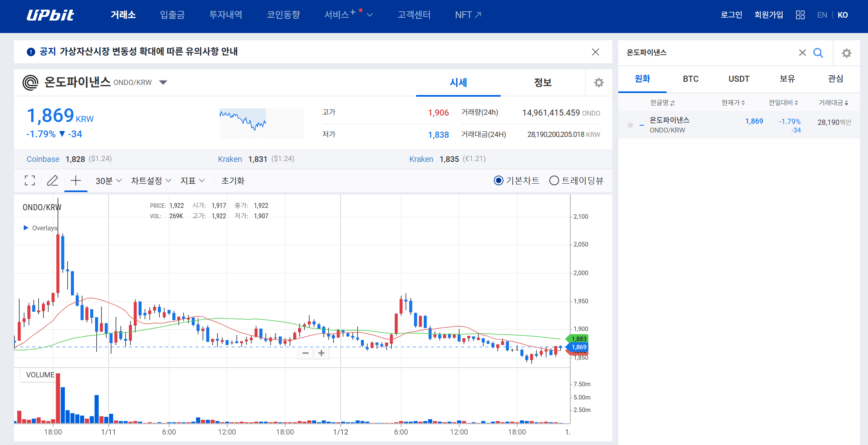Click the 로그인 link

(731, 14)
